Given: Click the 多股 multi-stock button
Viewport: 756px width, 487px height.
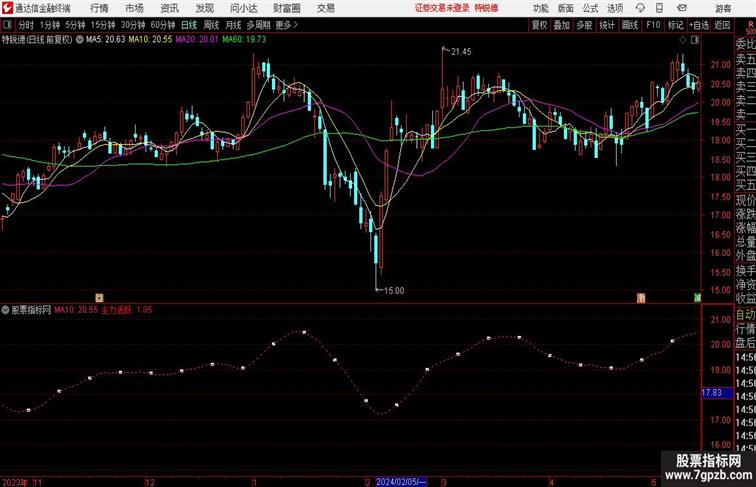Looking at the screenshot, I should (x=584, y=25).
